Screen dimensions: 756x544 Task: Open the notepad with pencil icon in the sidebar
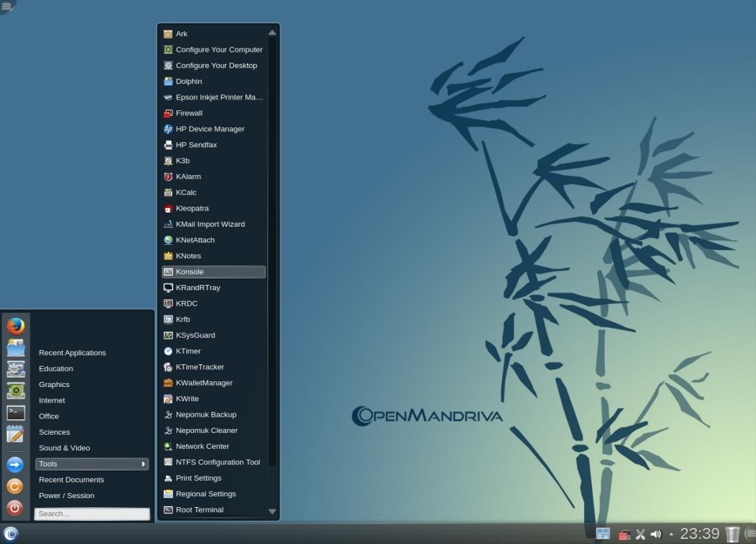16,434
